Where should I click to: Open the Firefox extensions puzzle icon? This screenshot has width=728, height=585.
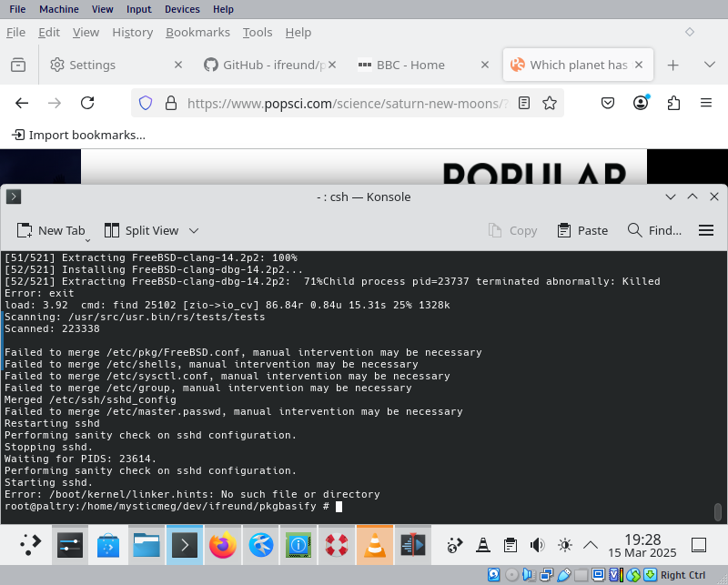pyautogui.click(x=673, y=104)
